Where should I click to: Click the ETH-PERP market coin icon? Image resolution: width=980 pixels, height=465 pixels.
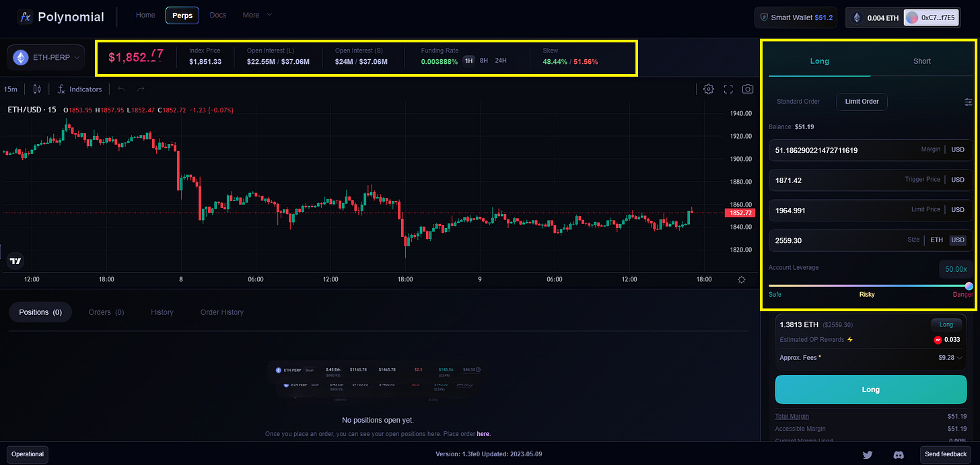(x=22, y=58)
